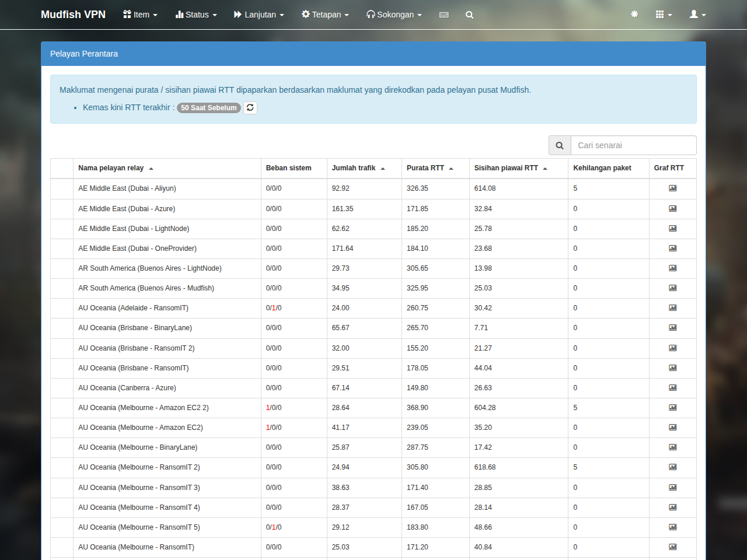Click the asterisk icon in top navbar

pos(634,15)
